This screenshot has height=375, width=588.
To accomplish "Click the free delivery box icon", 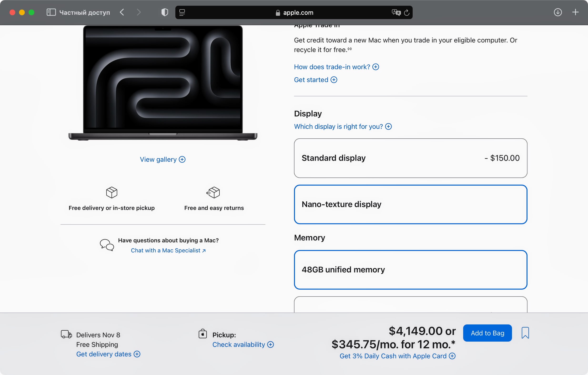I will (112, 192).
